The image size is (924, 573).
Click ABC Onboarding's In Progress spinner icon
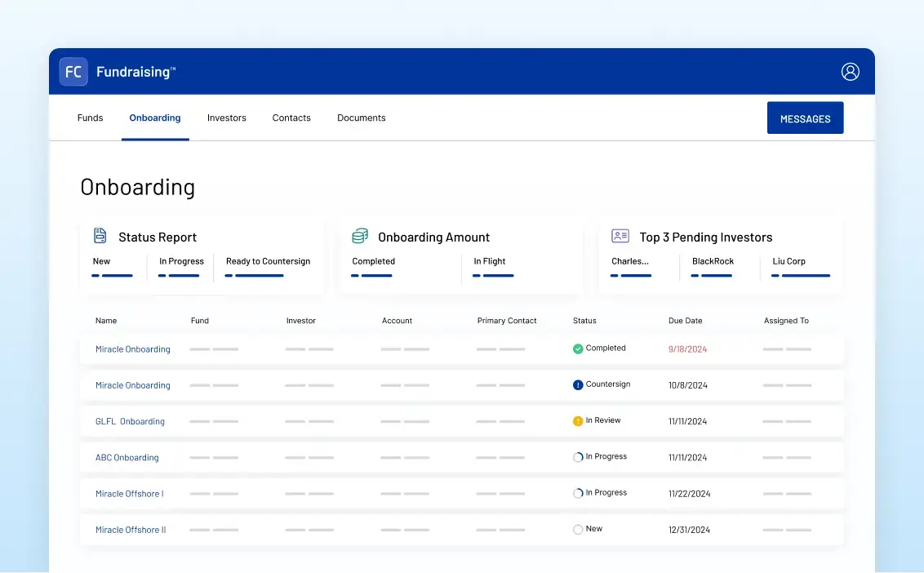578,457
